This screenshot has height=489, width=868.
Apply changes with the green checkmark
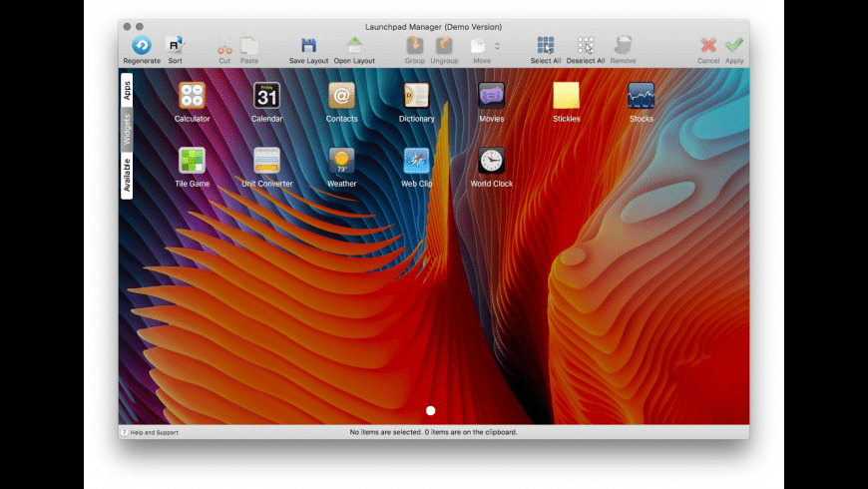click(734, 46)
